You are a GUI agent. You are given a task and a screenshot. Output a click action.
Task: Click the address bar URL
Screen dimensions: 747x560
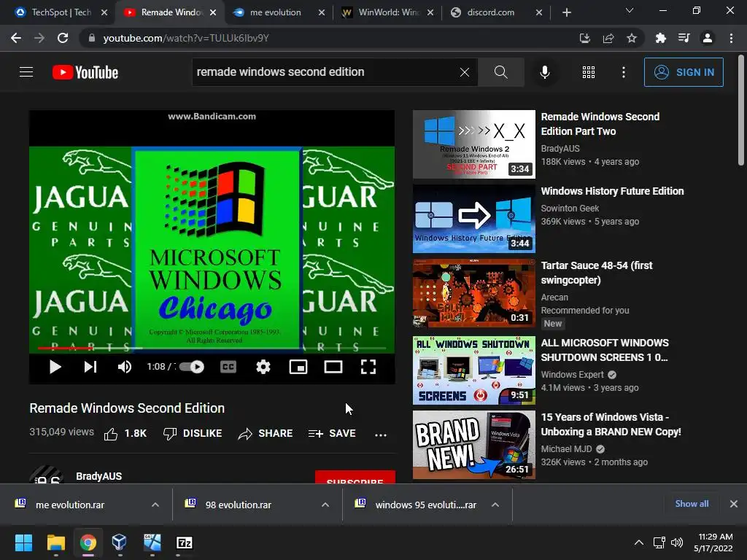pyautogui.click(x=186, y=38)
